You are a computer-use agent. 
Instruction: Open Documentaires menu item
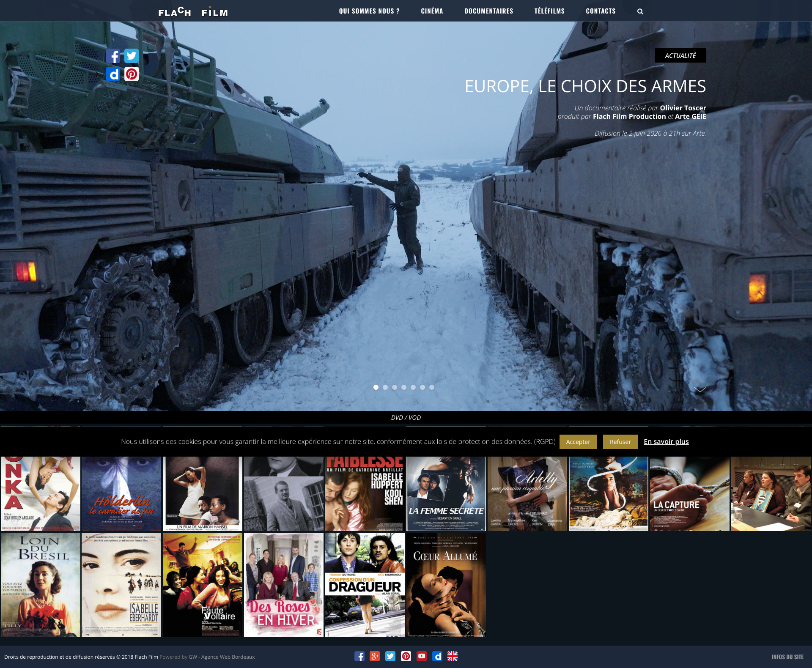point(489,11)
